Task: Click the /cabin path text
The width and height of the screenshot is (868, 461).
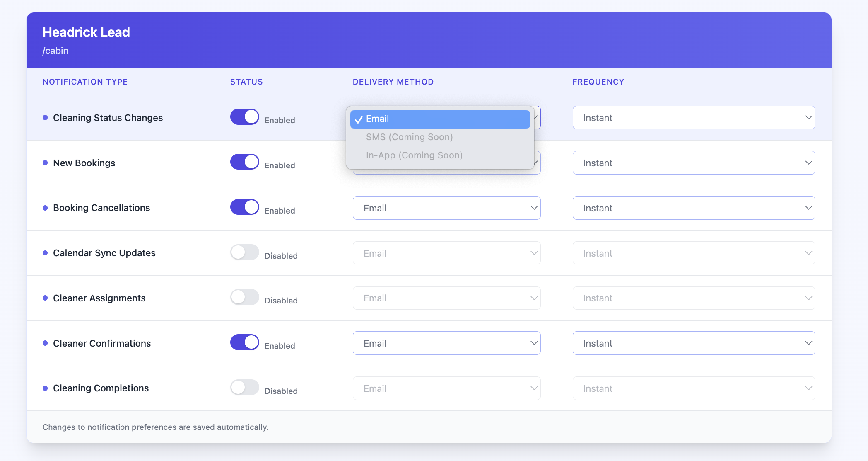Action: pos(55,51)
